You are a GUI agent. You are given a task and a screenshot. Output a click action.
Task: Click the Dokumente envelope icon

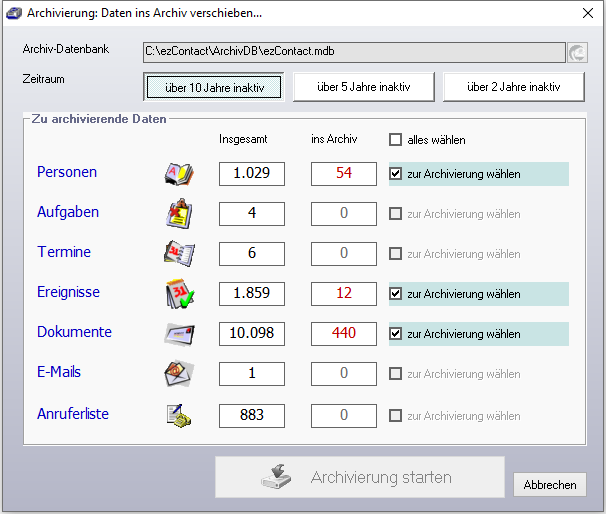[178, 334]
